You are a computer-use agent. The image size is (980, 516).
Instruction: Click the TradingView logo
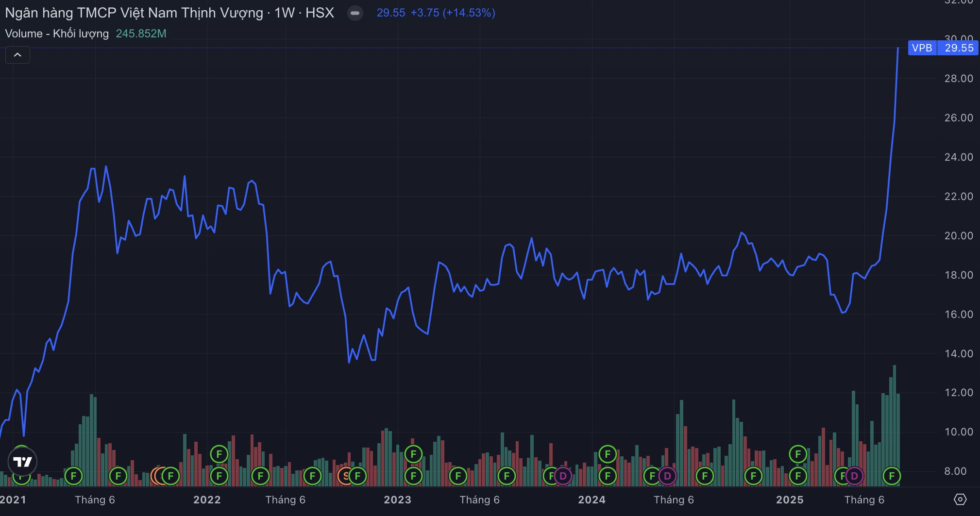point(22,461)
